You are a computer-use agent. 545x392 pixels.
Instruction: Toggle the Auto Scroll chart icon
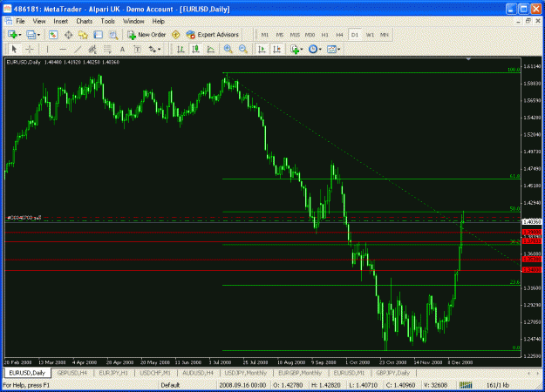262,50
